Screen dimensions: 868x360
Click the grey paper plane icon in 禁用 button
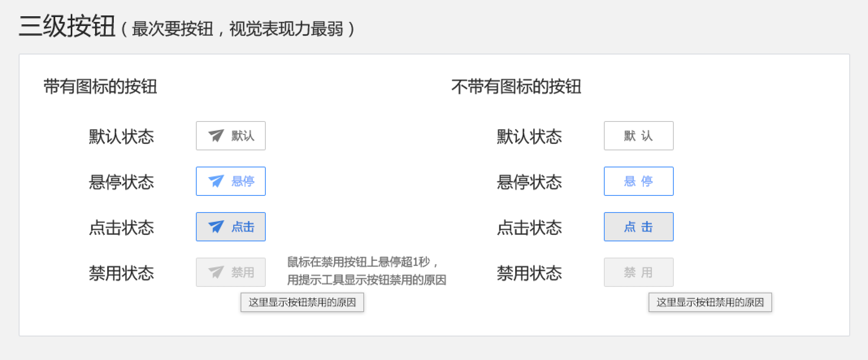(x=216, y=272)
